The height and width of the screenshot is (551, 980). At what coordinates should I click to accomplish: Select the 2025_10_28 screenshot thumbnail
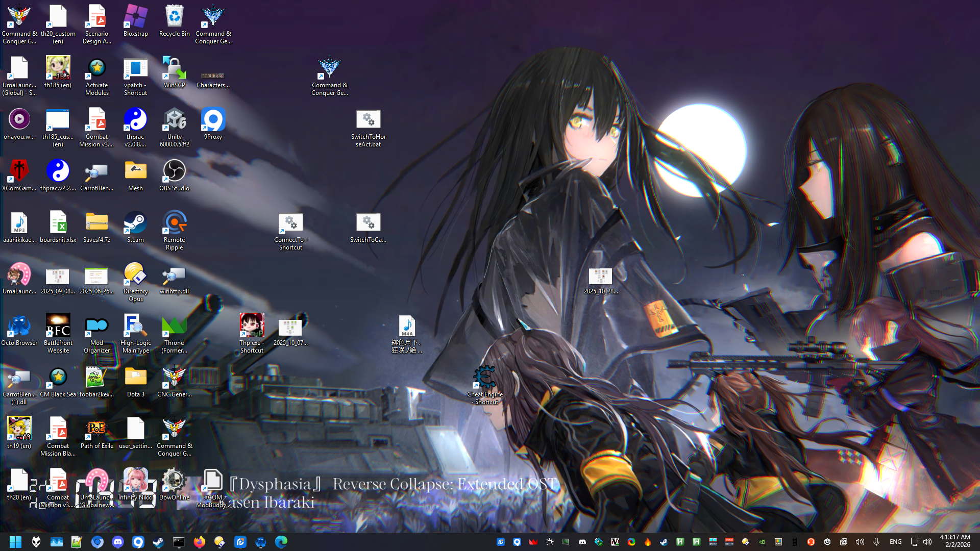[x=600, y=276]
